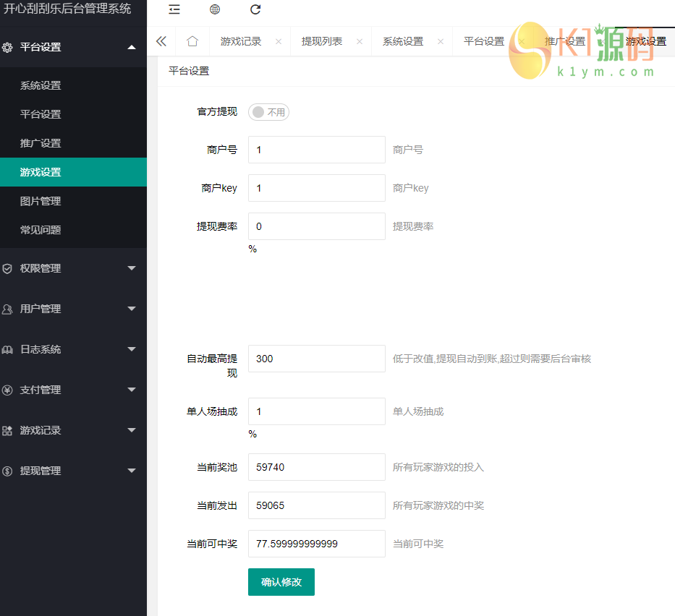Switch to the 提现列表 tab
This screenshot has width=675, height=616.
322,41
